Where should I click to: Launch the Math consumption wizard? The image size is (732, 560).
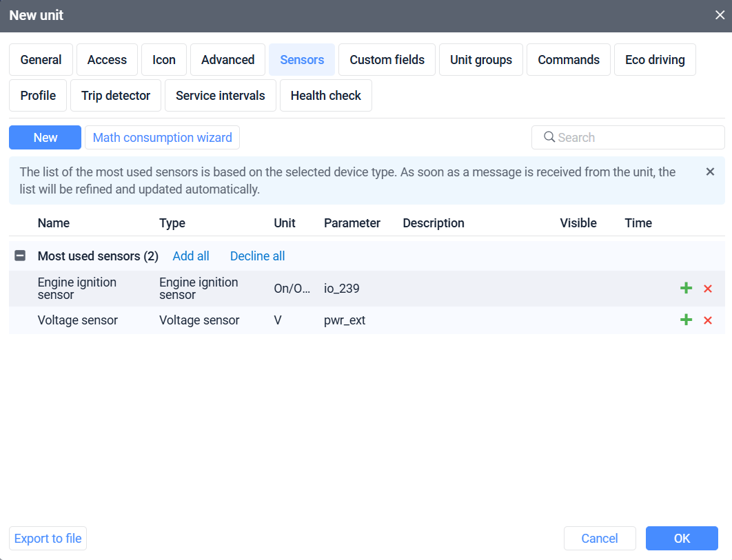[162, 138]
